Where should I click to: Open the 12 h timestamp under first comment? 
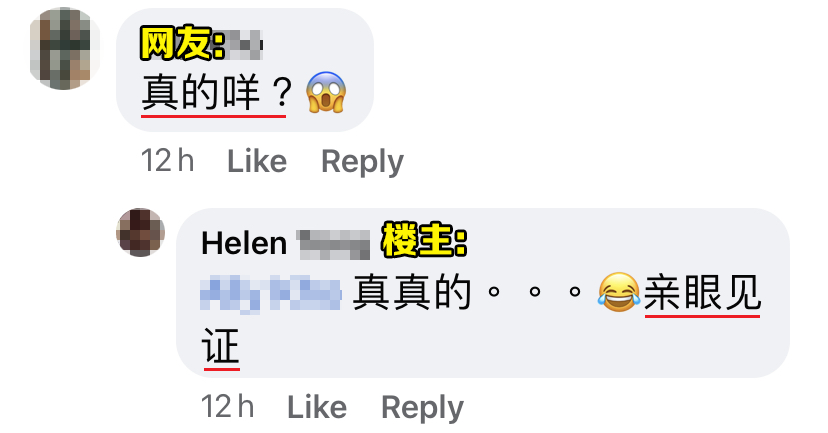tap(167, 161)
